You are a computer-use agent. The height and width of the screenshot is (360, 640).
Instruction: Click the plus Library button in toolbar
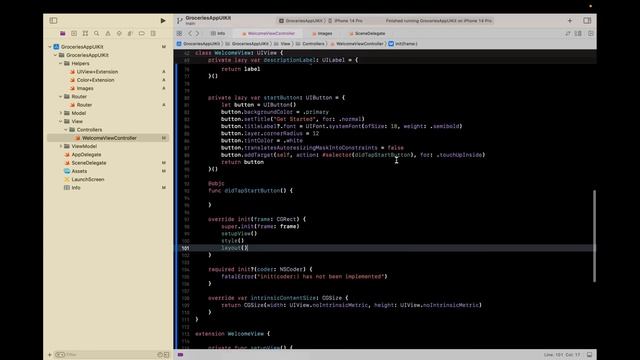point(570,20)
